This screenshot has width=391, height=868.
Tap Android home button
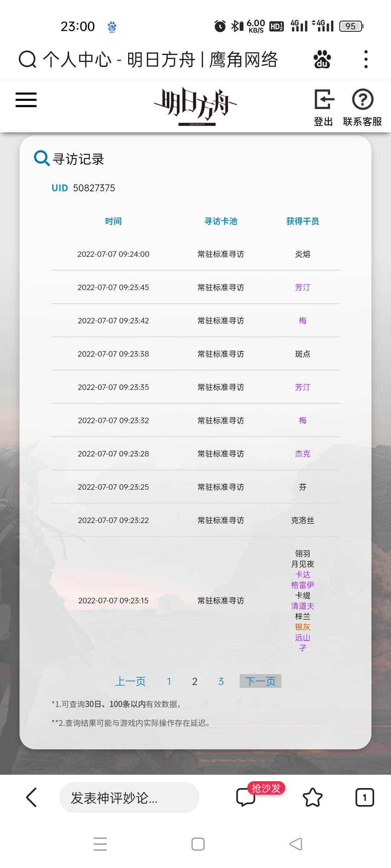coord(198,844)
